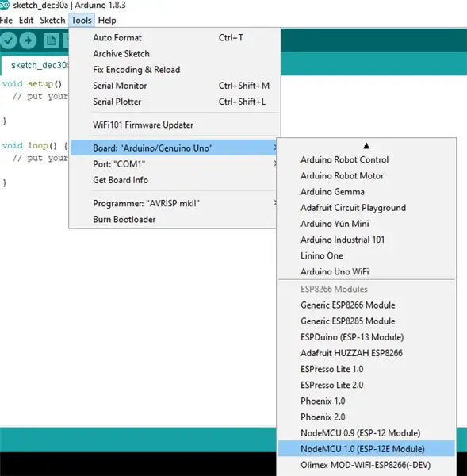
Task: Select Adafruit HUZZAH ESP8266 board
Action: [366, 353]
